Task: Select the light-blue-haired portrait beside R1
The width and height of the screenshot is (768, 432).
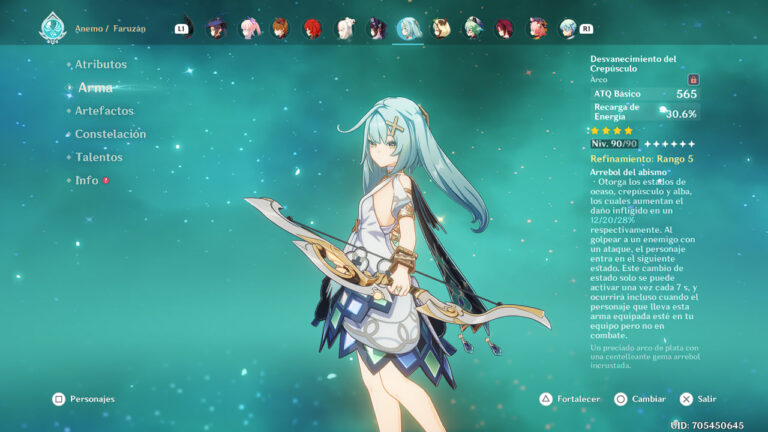Action: [568, 28]
